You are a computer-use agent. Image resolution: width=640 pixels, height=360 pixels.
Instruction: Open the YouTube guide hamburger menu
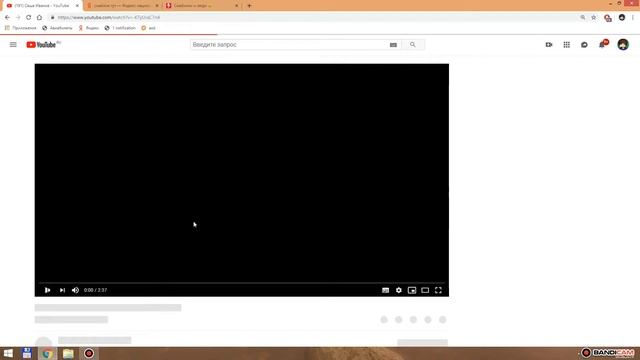tap(13, 44)
